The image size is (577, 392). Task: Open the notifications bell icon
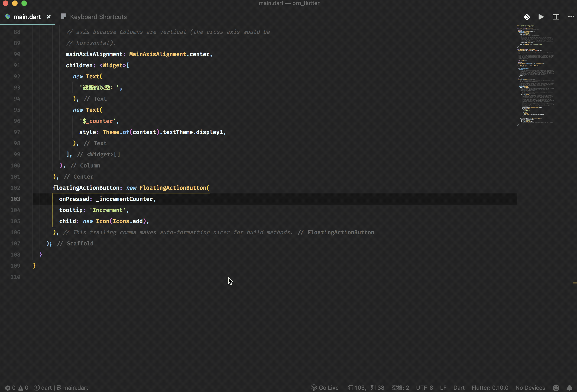coord(569,388)
